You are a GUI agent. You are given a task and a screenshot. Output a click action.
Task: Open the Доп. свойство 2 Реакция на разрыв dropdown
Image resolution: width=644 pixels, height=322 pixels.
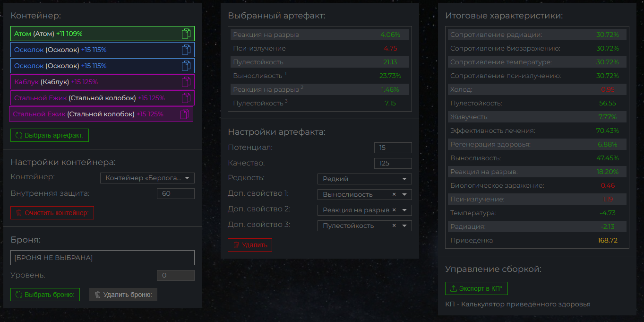click(365, 210)
